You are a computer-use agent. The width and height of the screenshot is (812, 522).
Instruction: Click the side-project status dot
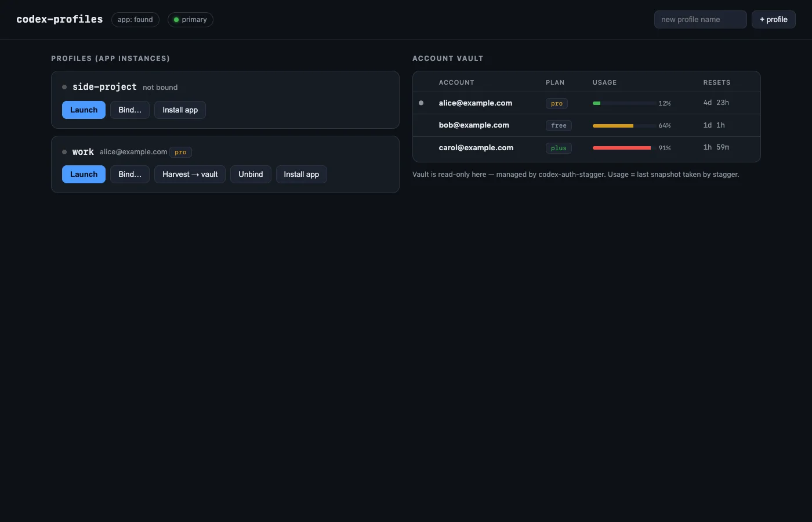pos(64,87)
